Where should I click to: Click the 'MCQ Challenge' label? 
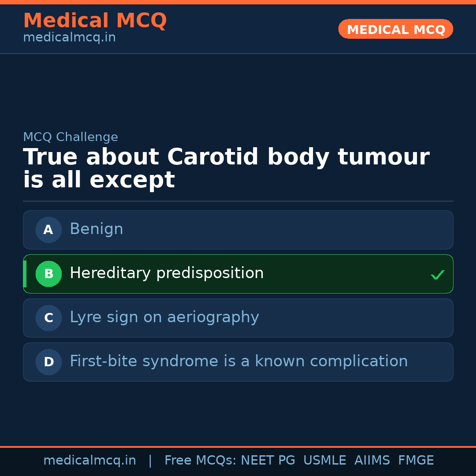71,137
